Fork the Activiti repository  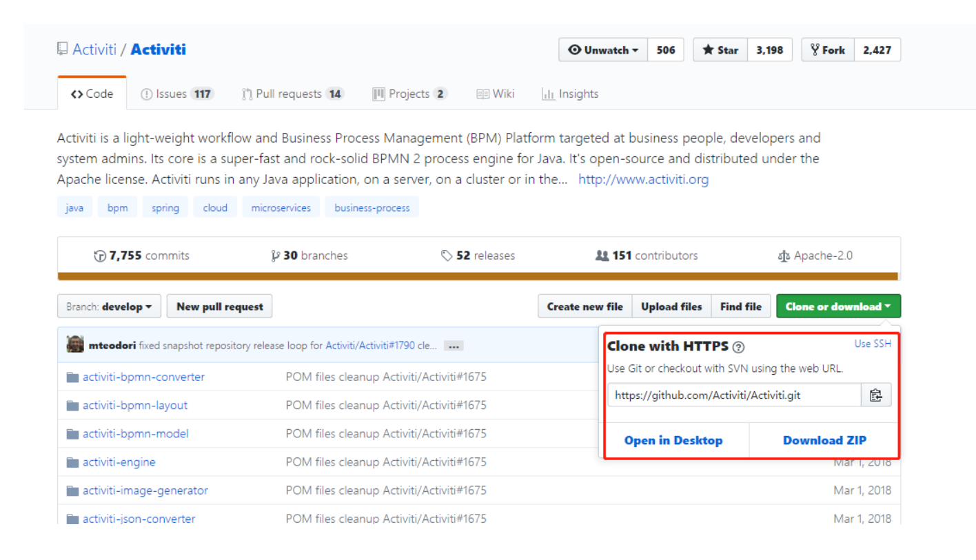coord(828,50)
